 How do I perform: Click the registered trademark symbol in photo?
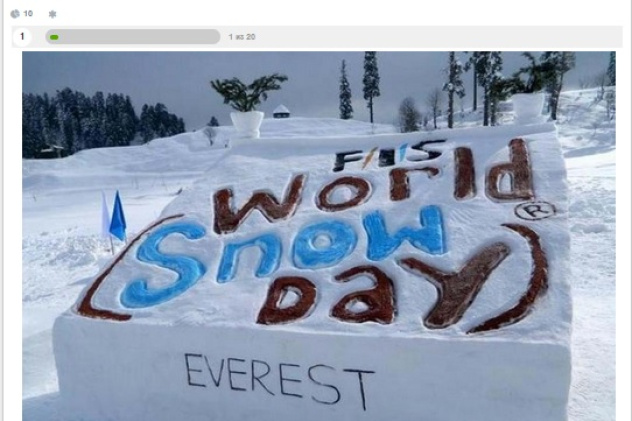[535, 211]
